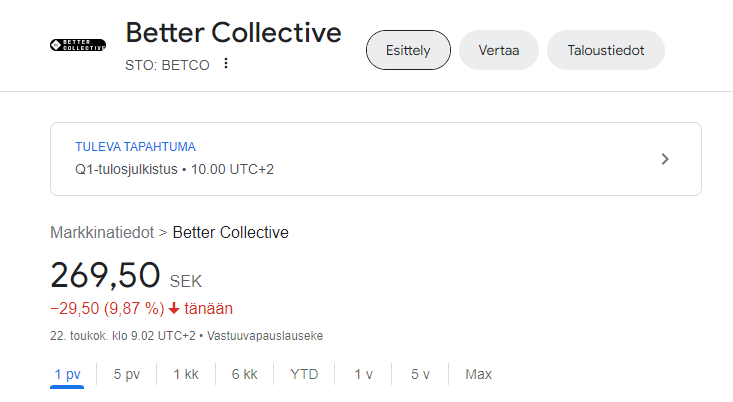This screenshot has height=402, width=733.
Task: Click the 269,50 SEK price
Action: (106, 275)
